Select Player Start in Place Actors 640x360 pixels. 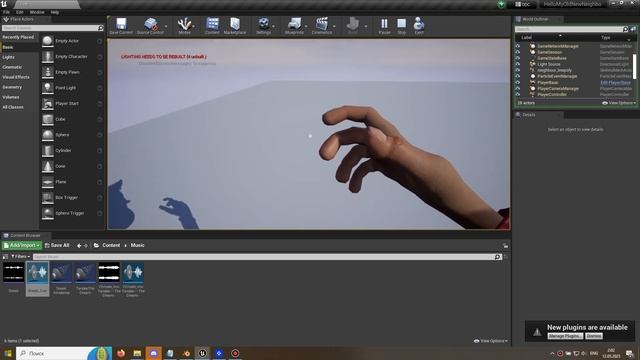tap(72, 104)
